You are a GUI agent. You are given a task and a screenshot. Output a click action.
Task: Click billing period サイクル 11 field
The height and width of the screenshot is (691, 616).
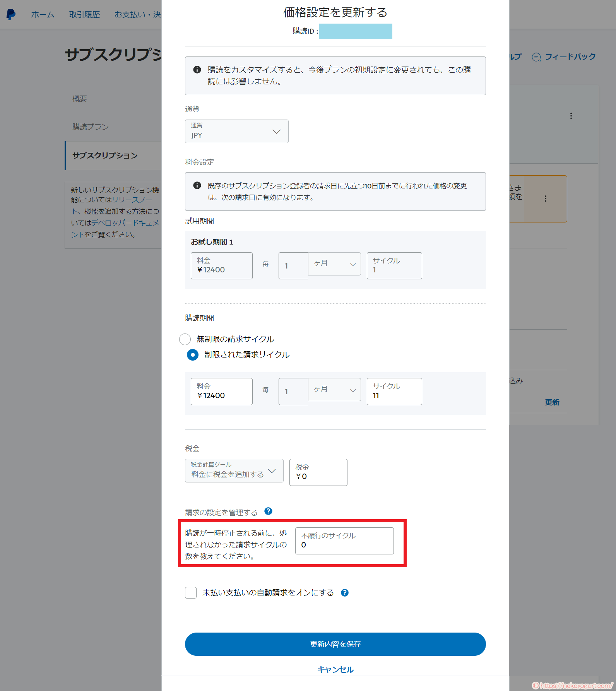(x=394, y=392)
